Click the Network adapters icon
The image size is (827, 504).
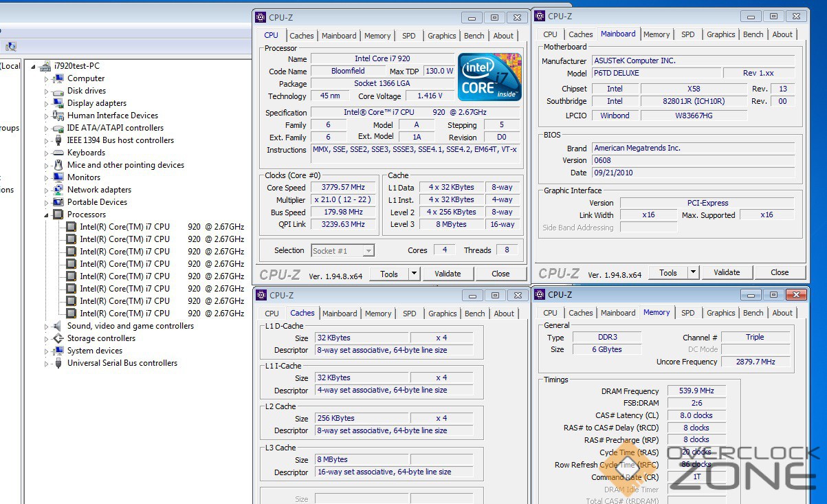pos(58,190)
